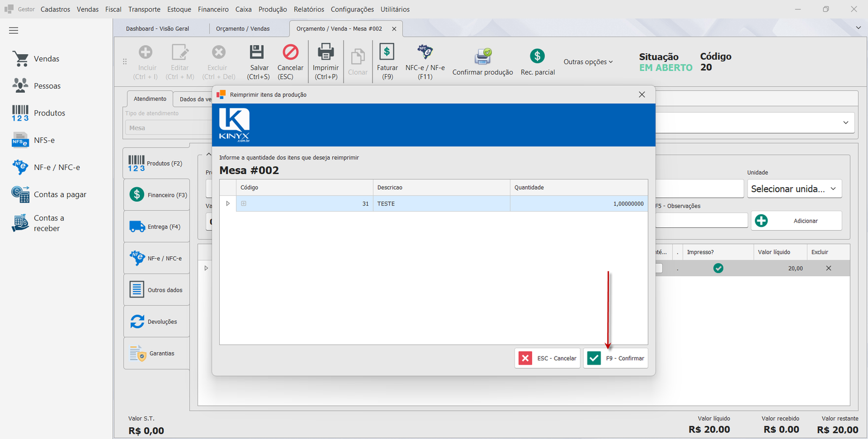Open Vendas cart icon in sidebar
The width and height of the screenshot is (868, 439).
[x=21, y=59]
